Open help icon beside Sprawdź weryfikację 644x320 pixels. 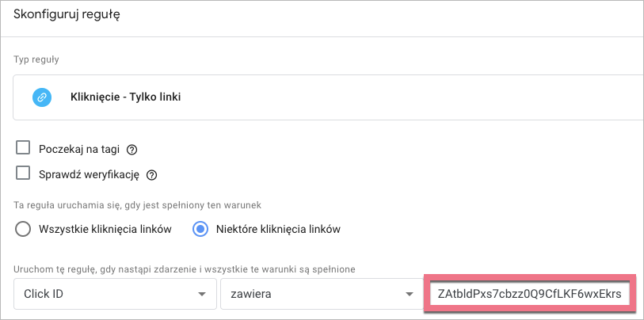pos(152,174)
